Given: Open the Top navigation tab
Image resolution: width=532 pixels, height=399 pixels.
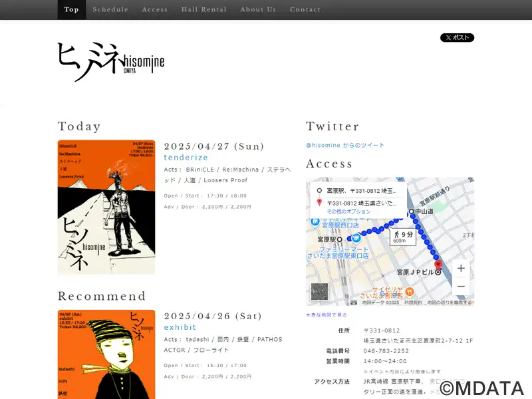Looking at the screenshot, I should pos(72,9).
